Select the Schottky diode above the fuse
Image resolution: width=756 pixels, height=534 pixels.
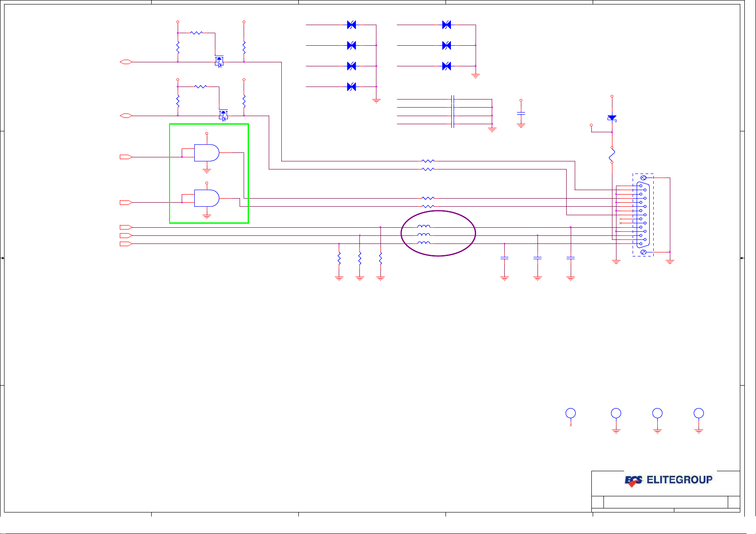(612, 118)
